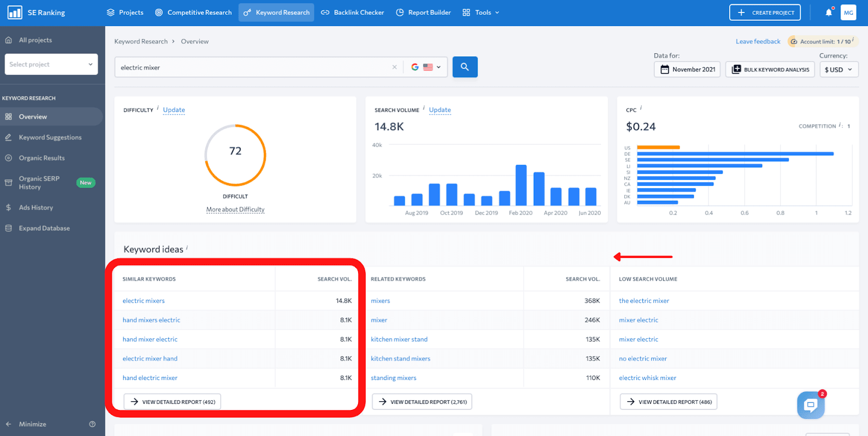Open the notifications bell
868x436 pixels.
[829, 12]
